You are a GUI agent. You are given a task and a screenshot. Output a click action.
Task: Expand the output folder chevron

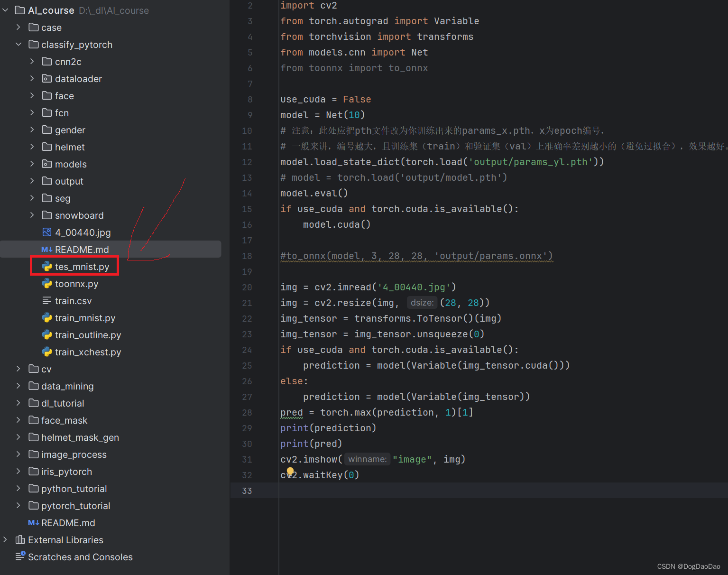pyautogui.click(x=32, y=181)
